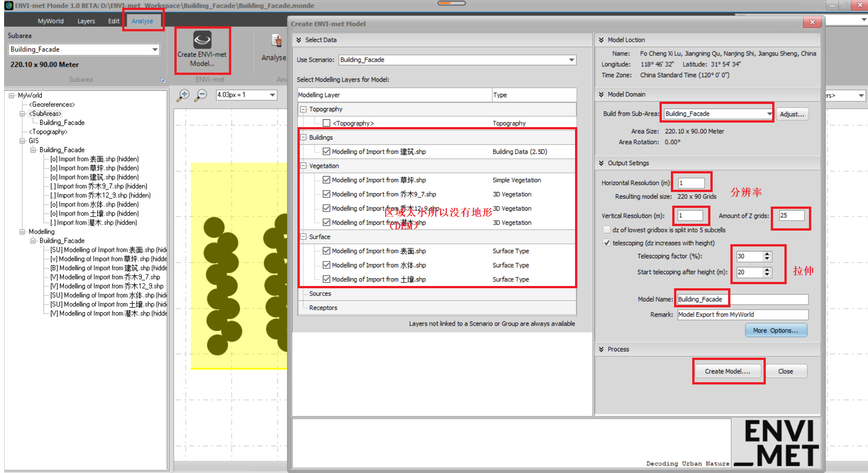The height and width of the screenshot is (473, 868).
Task: Decrease the Telescoping factor value
Action: point(767,259)
